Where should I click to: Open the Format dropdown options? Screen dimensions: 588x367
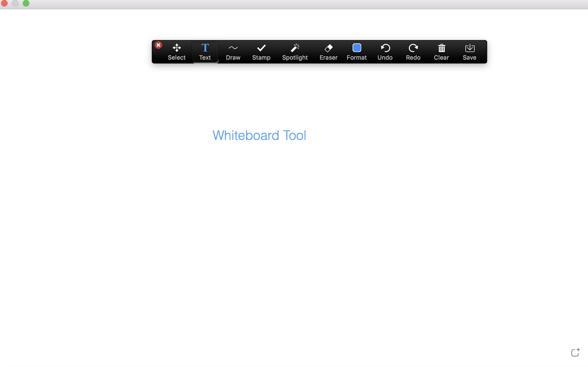click(x=357, y=51)
